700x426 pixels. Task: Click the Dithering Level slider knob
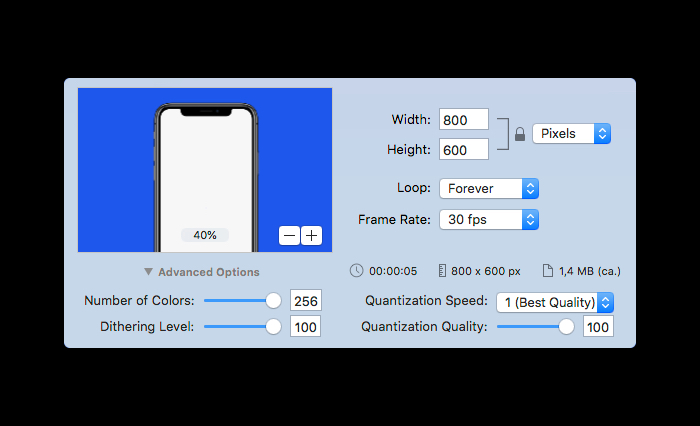273,326
